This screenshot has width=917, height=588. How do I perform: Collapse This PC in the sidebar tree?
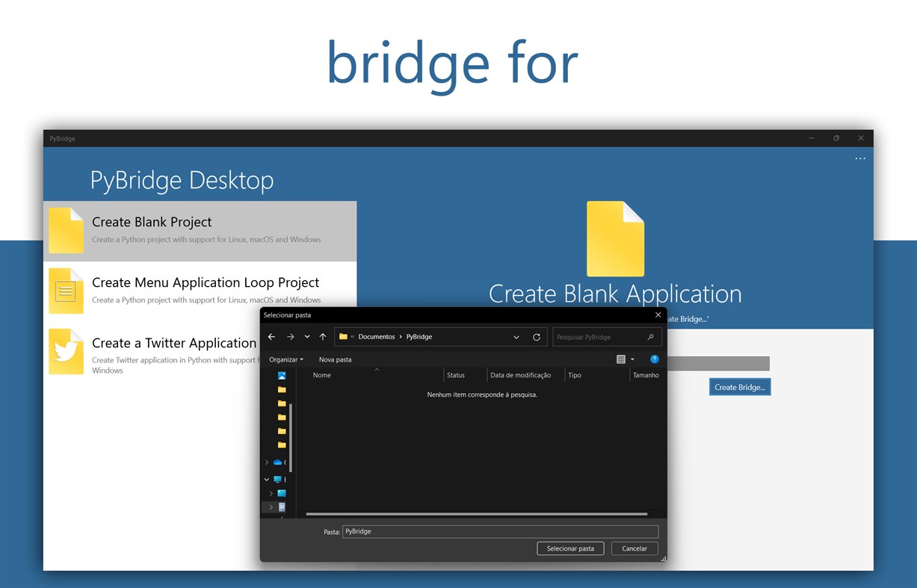267,479
